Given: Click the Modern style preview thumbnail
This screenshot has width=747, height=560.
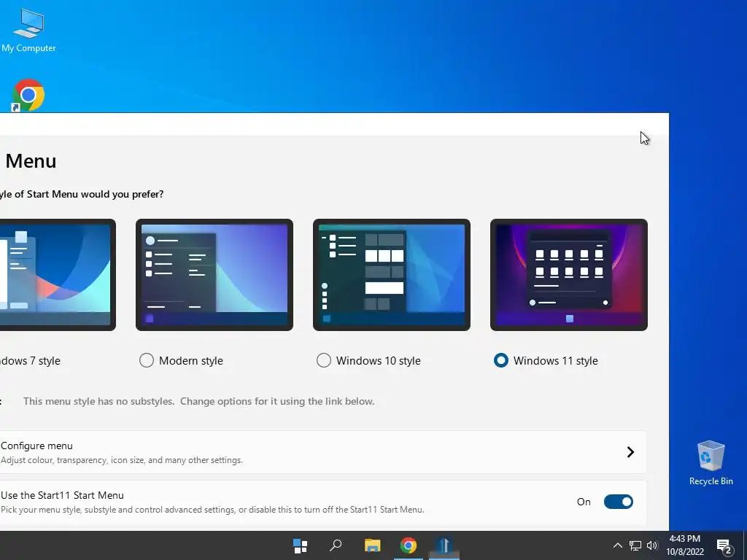Looking at the screenshot, I should [x=214, y=275].
